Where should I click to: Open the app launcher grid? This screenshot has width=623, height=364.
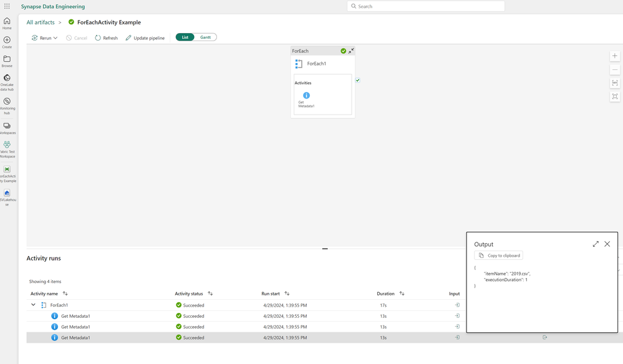coord(7,6)
